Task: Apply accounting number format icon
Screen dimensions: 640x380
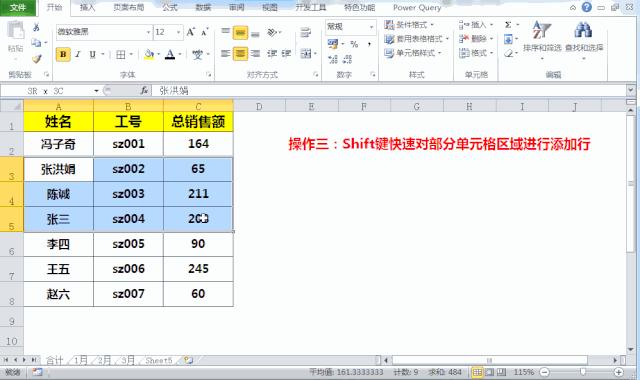Action: [x=333, y=43]
